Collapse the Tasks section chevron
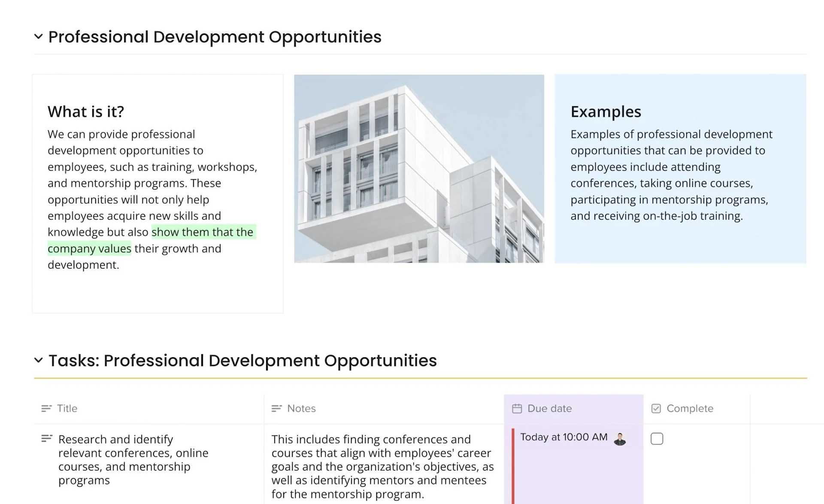This screenshot has height=504, width=824. (x=38, y=360)
